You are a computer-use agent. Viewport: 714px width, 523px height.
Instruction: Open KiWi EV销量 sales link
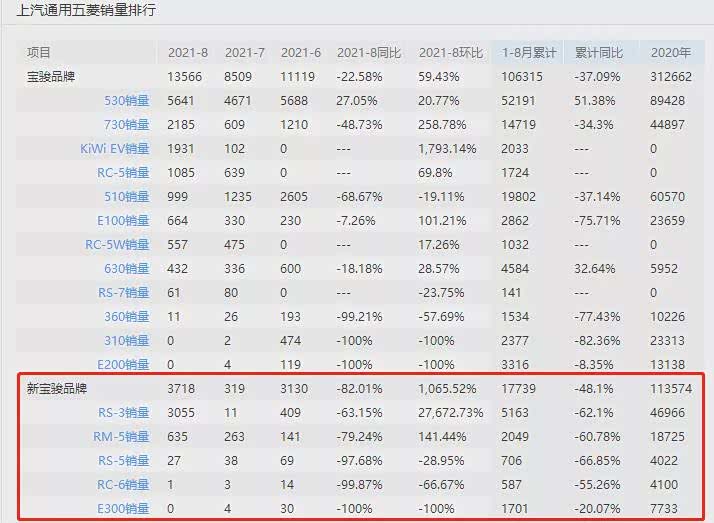click(114, 148)
